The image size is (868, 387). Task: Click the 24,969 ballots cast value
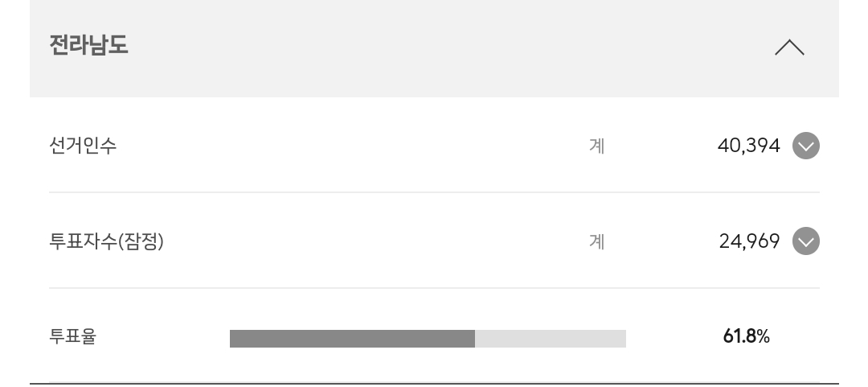pyautogui.click(x=749, y=241)
